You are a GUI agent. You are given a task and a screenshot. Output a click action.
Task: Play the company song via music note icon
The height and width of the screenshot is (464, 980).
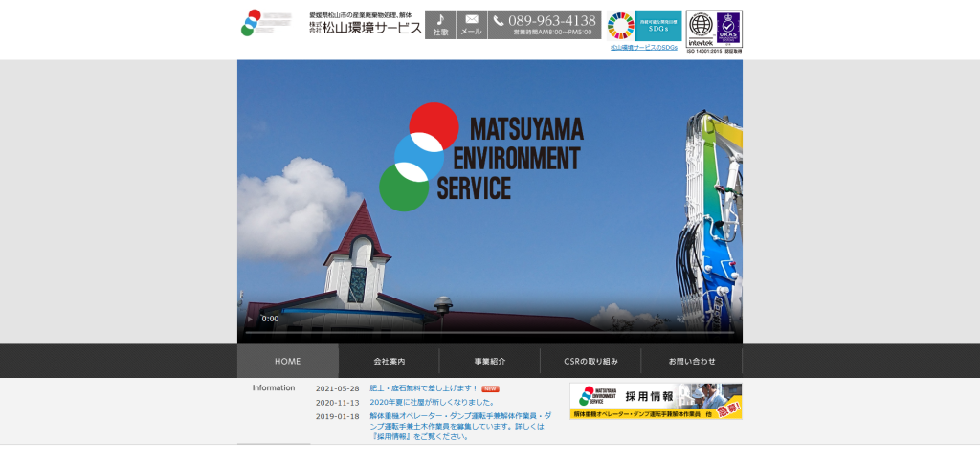[x=440, y=25]
